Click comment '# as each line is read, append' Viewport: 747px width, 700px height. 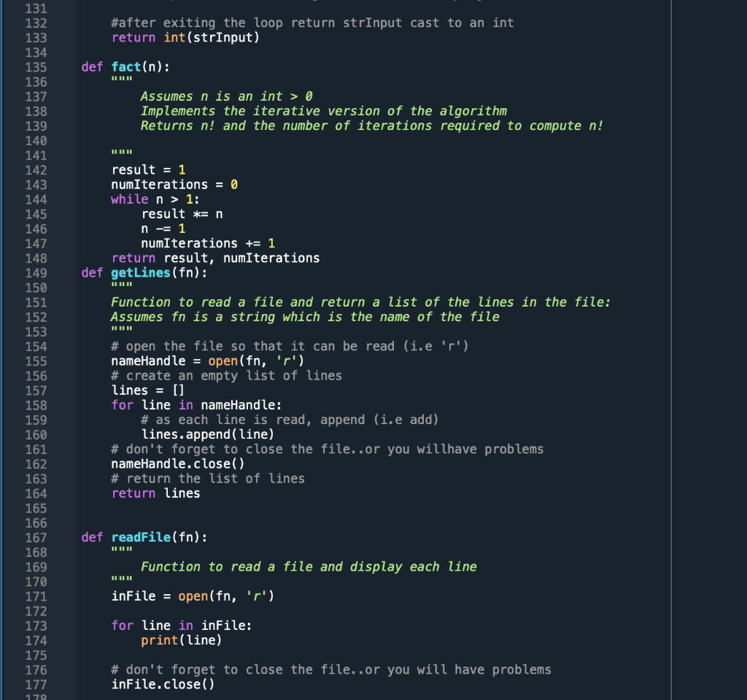290,420
